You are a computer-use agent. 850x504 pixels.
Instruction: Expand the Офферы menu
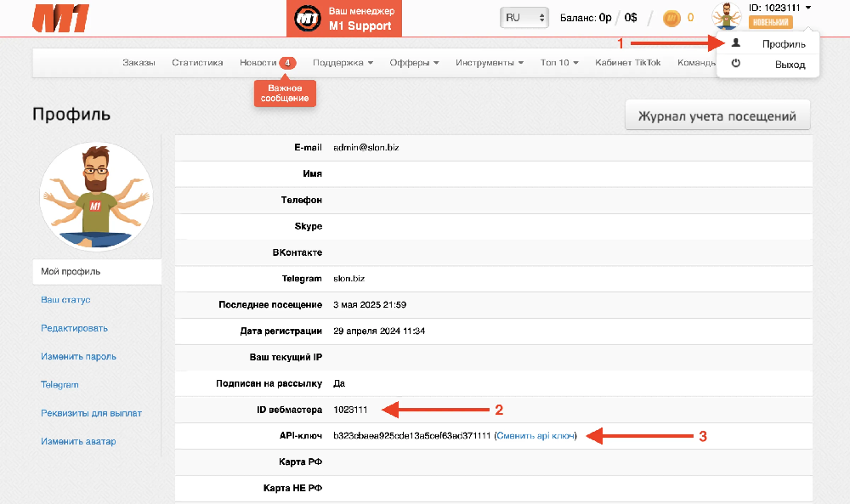(x=414, y=63)
